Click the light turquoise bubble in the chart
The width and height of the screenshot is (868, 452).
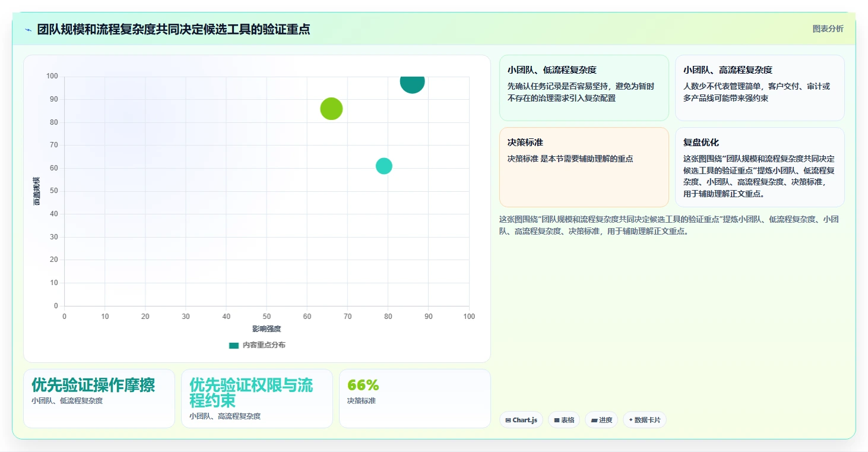coord(384,166)
